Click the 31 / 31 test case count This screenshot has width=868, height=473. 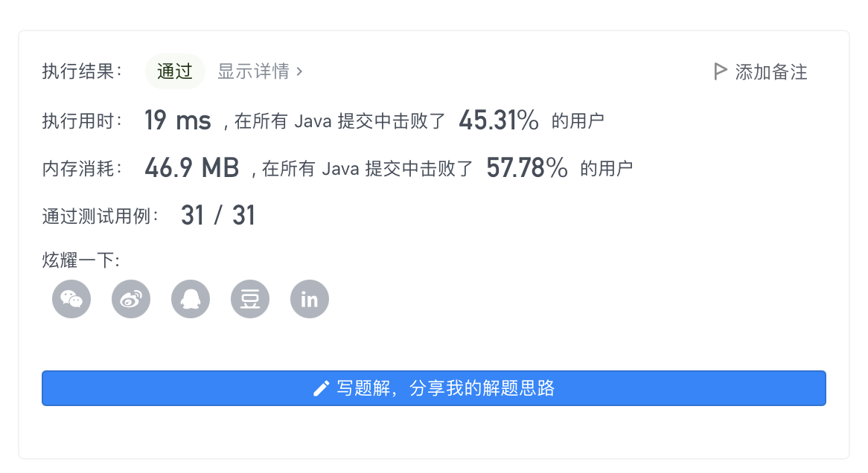click(217, 216)
